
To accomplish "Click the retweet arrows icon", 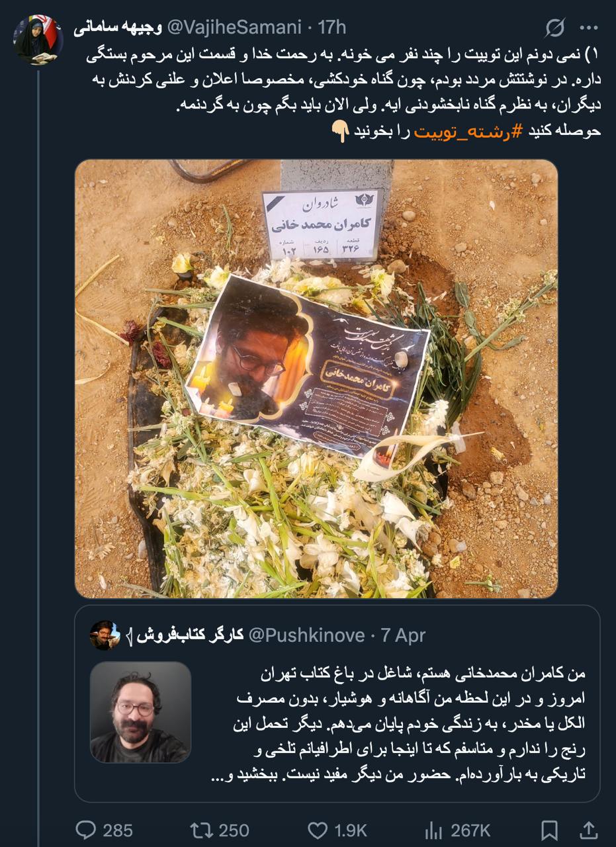I will pyautogui.click(x=200, y=830).
